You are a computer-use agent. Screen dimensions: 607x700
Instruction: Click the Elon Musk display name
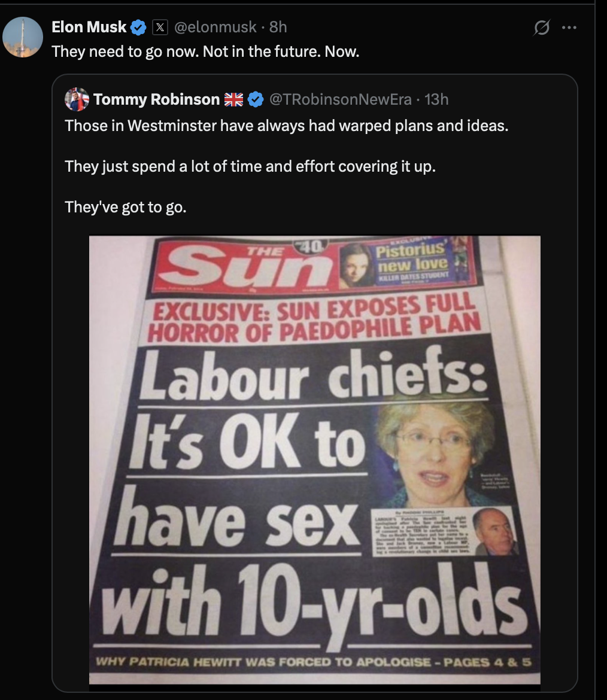click(89, 27)
